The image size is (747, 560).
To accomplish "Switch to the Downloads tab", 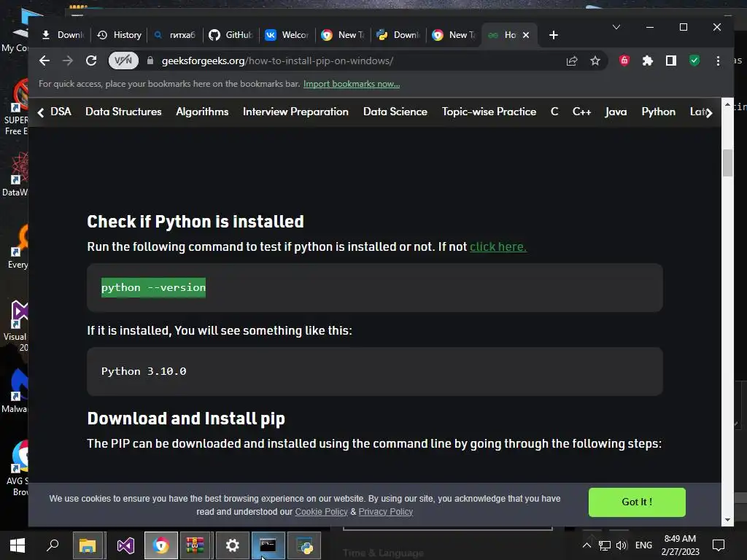I will coord(63,35).
